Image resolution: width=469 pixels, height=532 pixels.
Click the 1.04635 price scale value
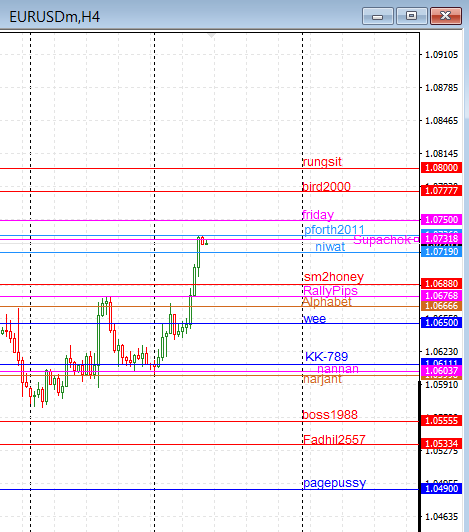click(441, 517)
